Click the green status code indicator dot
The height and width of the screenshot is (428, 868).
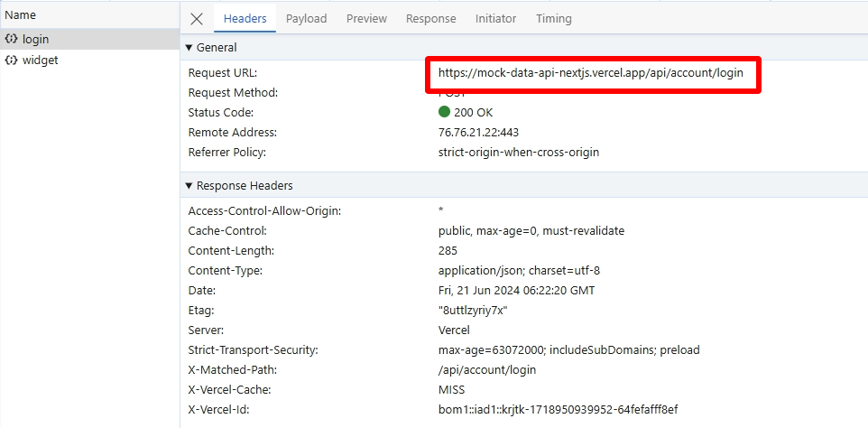point(444,112)
